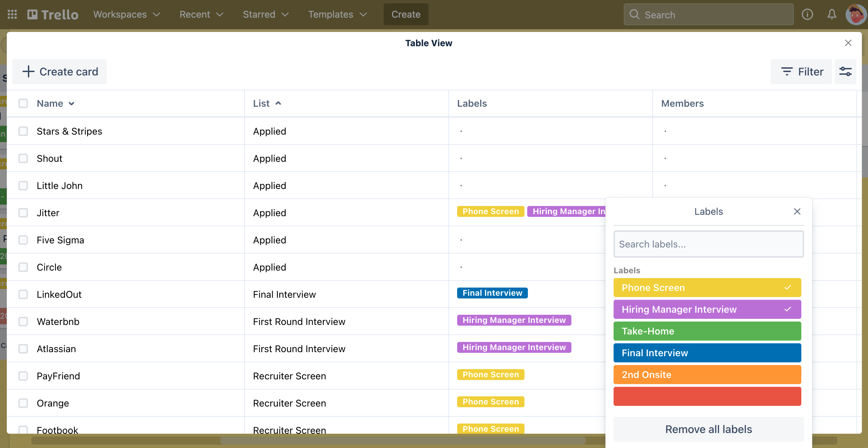868x448 pixels.
Task: Click the plus icon on Create card
Action: point(29,72)
